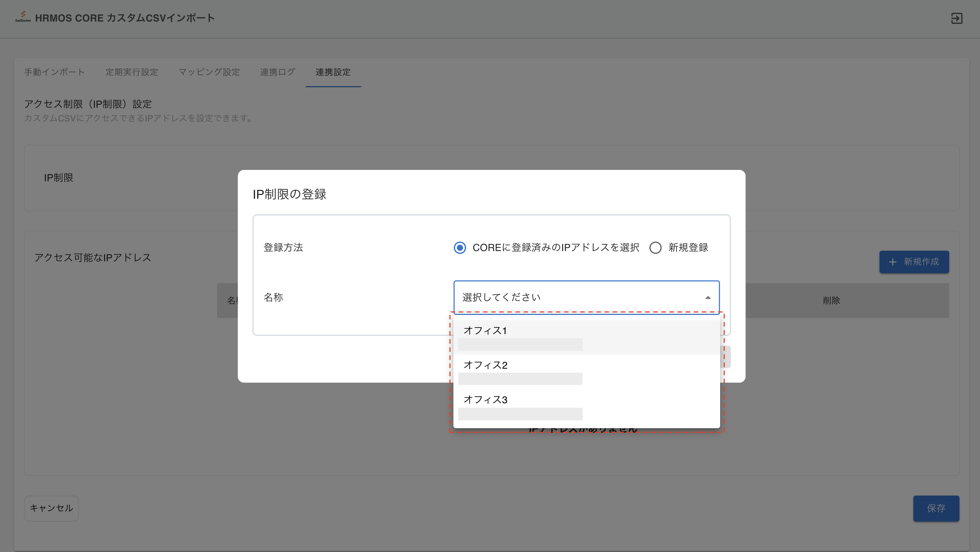
Task: Go to the マッピング設定 tab
Action: tap(209, 72)
